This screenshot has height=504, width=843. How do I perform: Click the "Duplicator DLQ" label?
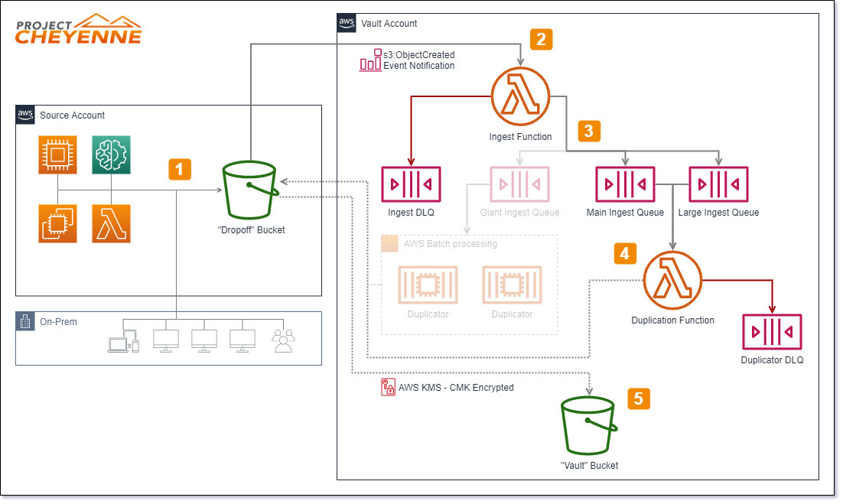773,360
